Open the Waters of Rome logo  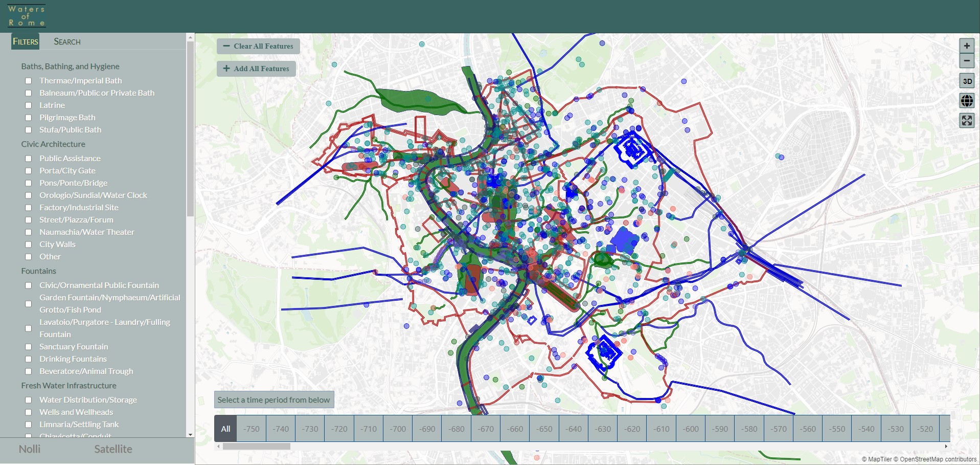pyautogui.click(x=27, y=16)
